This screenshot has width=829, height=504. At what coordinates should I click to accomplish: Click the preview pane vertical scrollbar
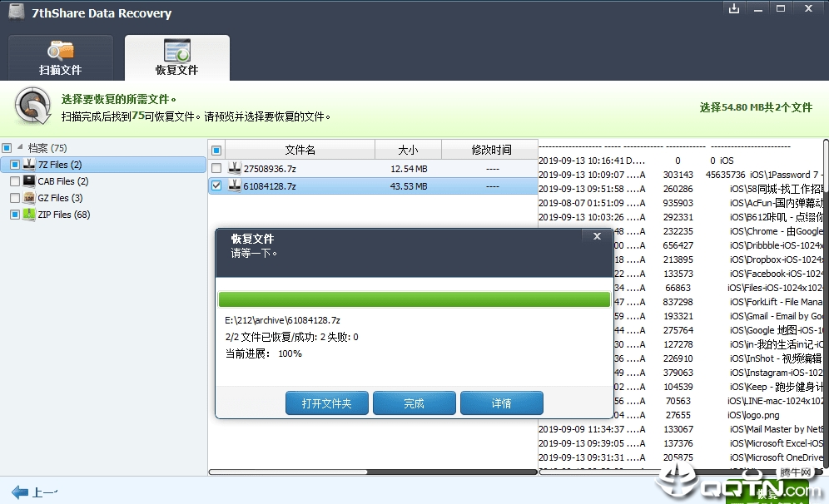[826, 304]
